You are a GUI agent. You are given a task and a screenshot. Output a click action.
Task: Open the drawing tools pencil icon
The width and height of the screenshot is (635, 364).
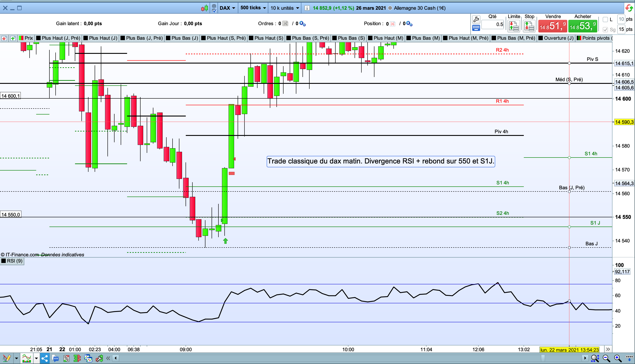[x=7, y=358]
